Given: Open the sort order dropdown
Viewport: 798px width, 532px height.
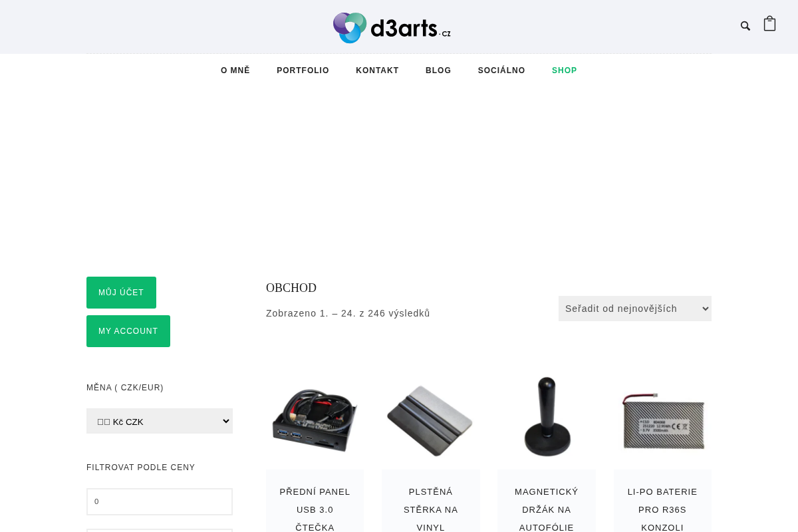Looking at the screenshot, I should click(635, 309).
